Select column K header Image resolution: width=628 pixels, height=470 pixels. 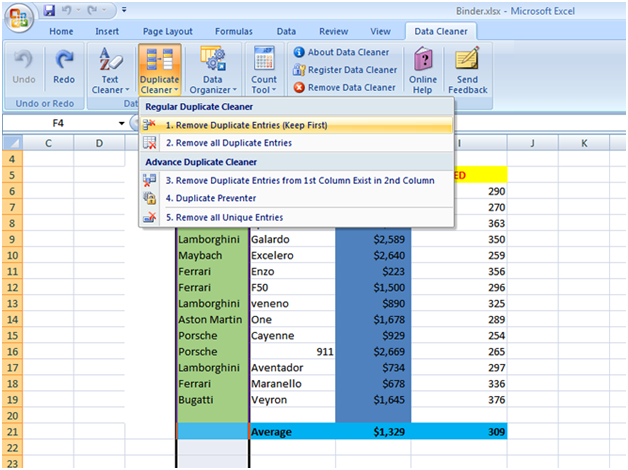584,143
